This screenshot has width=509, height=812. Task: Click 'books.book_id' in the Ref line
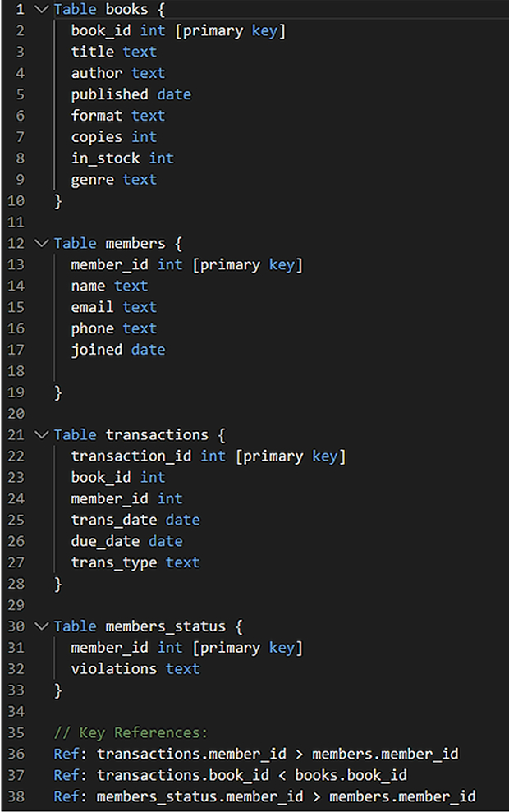[351, 775]
